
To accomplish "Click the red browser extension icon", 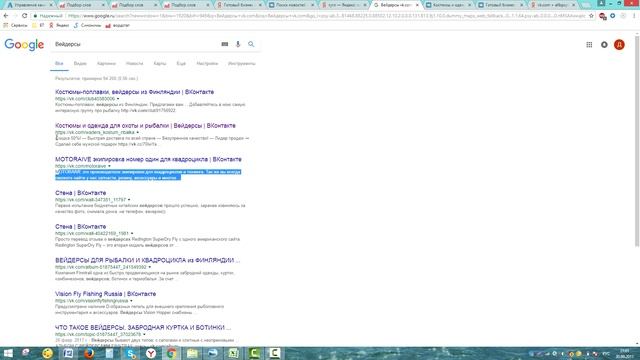I will coord(602,16).
